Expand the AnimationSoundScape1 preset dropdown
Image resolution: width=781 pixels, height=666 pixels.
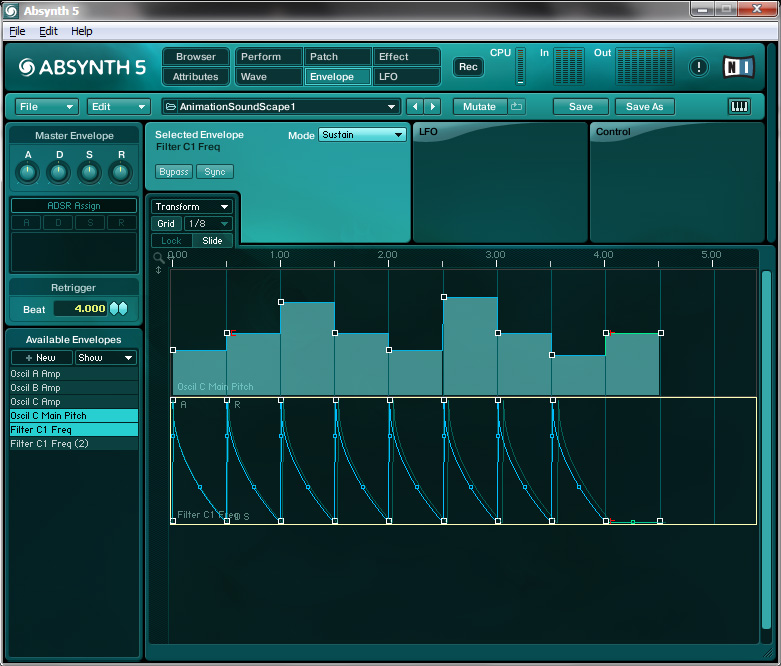click(x=282, y=107)
